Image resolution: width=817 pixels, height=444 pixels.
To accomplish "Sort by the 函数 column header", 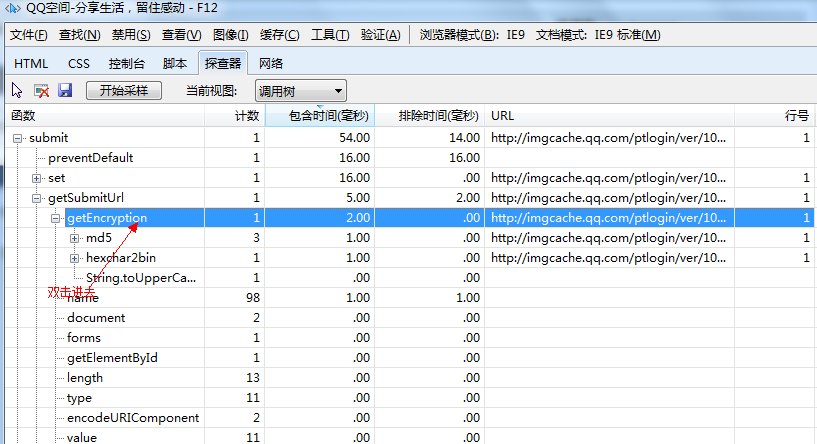I will tap(104, 116).
